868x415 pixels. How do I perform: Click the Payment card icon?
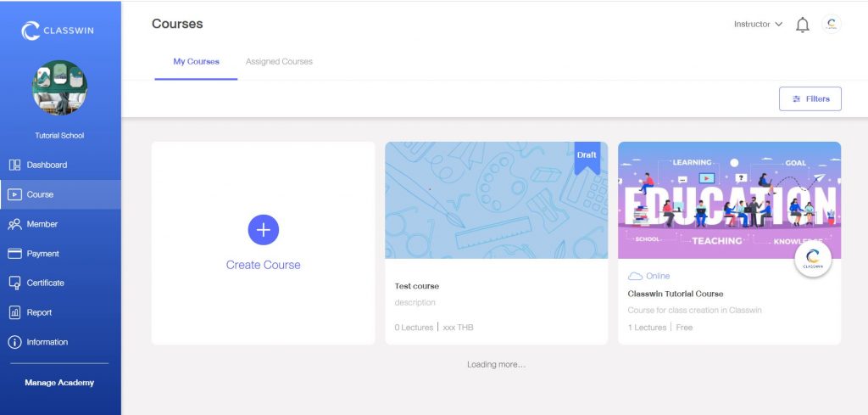[14, 254]
